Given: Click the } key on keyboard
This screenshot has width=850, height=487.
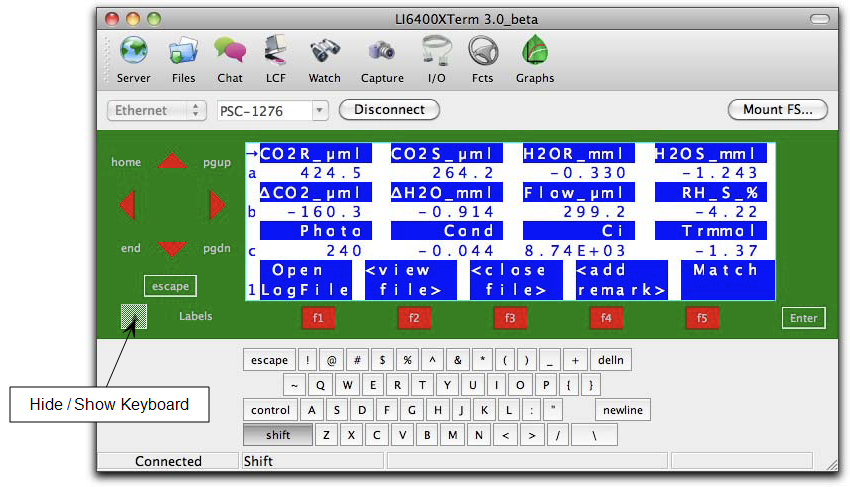Looking at the screenshot, I should pos(591,385).
